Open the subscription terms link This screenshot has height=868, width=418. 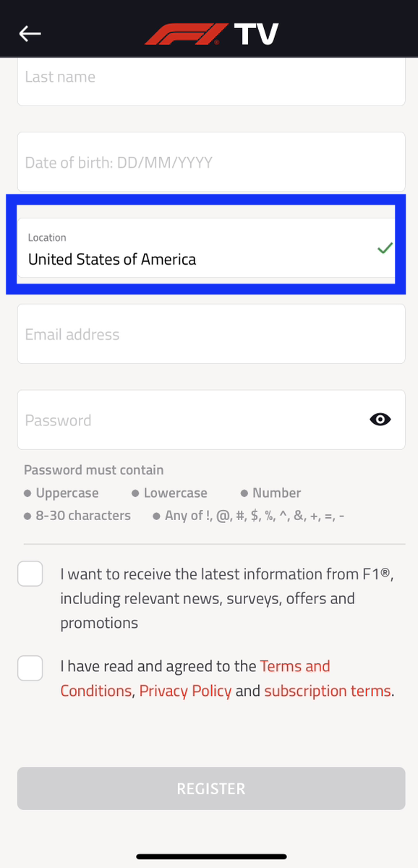(x=328, y=691)
